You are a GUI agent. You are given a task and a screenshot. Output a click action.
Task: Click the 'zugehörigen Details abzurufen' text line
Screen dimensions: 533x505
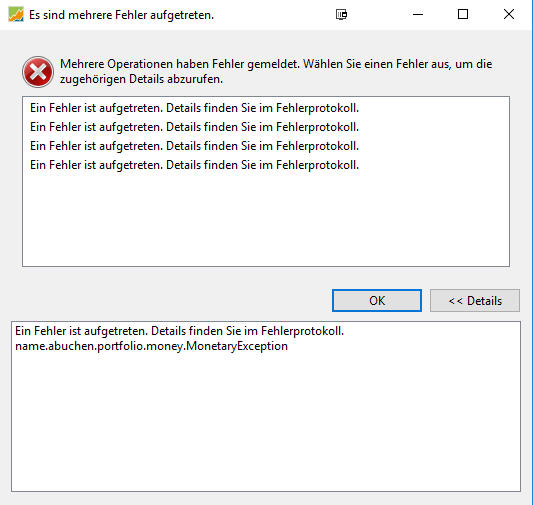[x=141, y=79]
